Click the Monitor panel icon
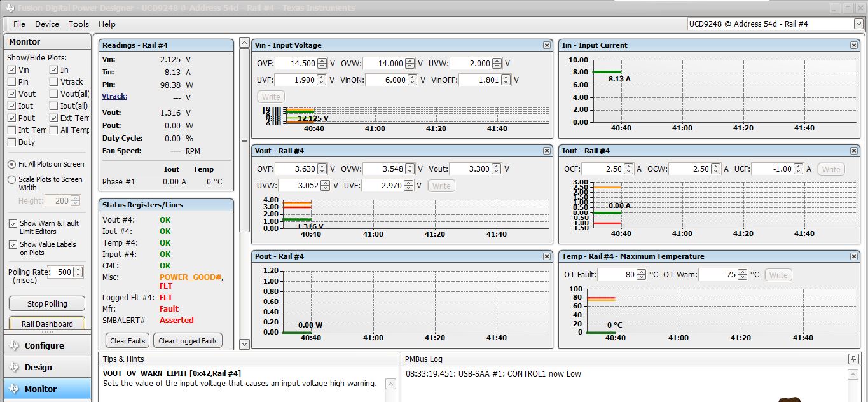The image size is (868, 402). click(x=15, y=389)
